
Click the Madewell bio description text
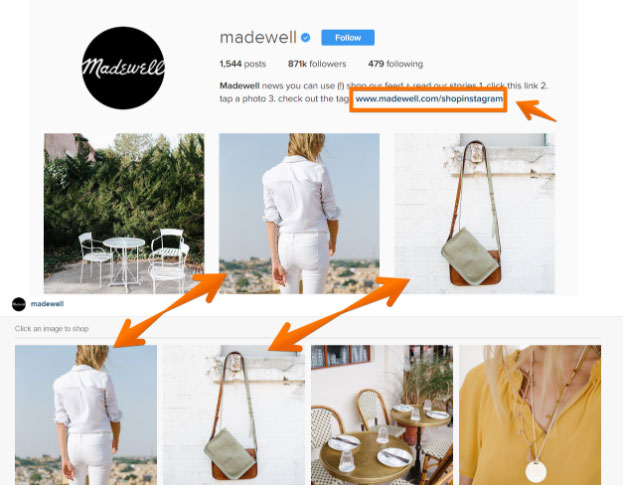(383, 92)
